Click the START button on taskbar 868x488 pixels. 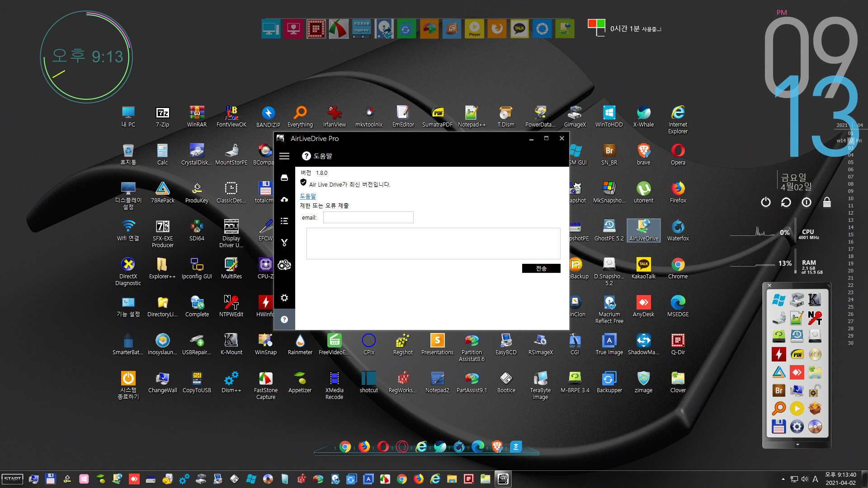tap(13, 479)
